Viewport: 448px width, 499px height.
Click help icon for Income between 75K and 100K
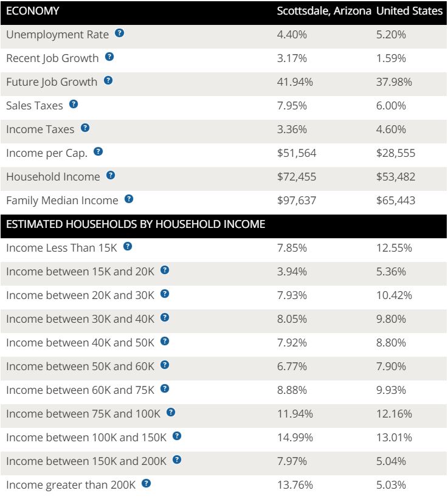coord(171,413)
